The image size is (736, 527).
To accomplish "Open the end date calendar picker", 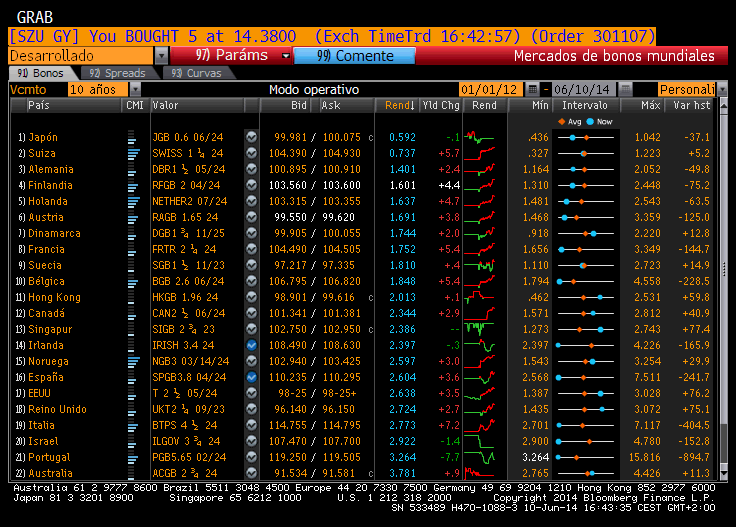I will click(x=625, y=89).
